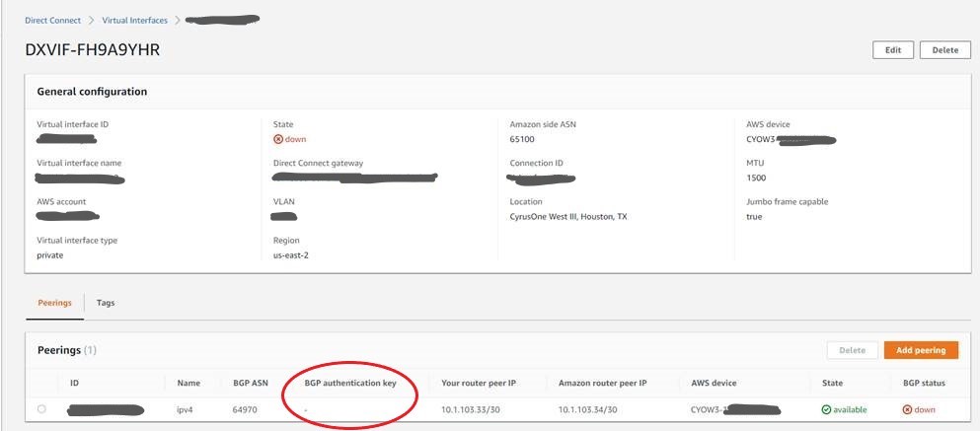Click the Virtual interface name label

pyautogui.click(x=79, y=163)
